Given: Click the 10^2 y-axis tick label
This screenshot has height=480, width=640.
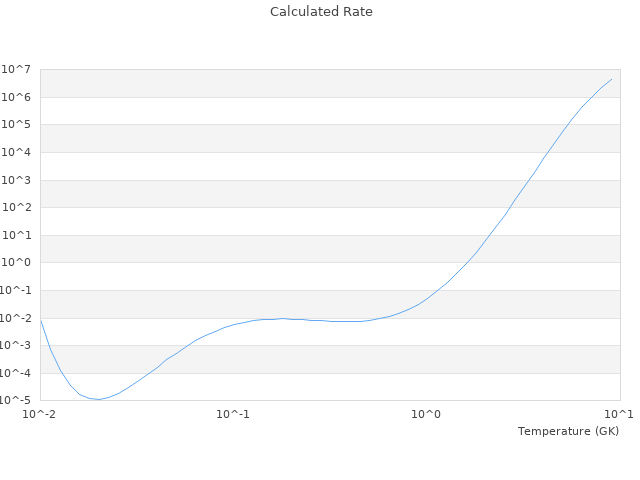Looking at the screenshot, I should [x=17, y=208].
